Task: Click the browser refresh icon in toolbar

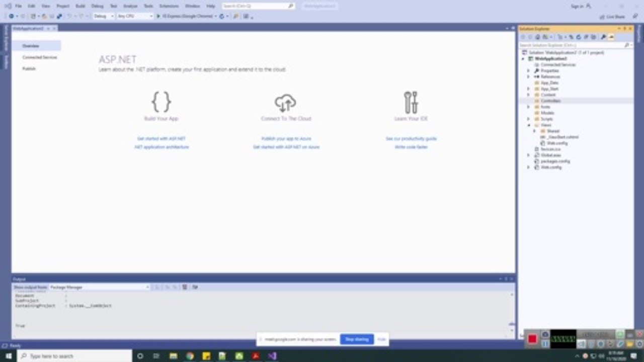Action: coord(222,16)
